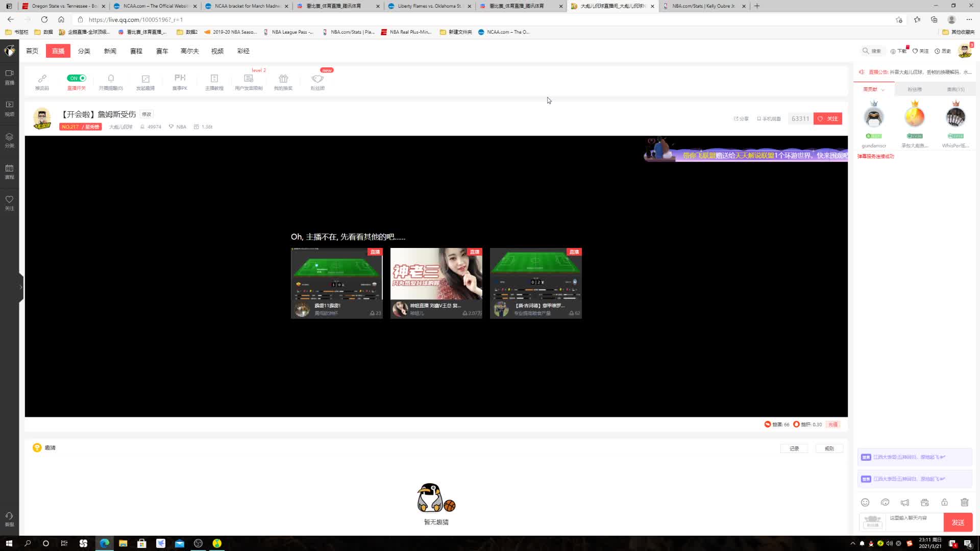980x551 pixels.
Task: Switch to the fans ranking tab
Action: click(914, 89)
